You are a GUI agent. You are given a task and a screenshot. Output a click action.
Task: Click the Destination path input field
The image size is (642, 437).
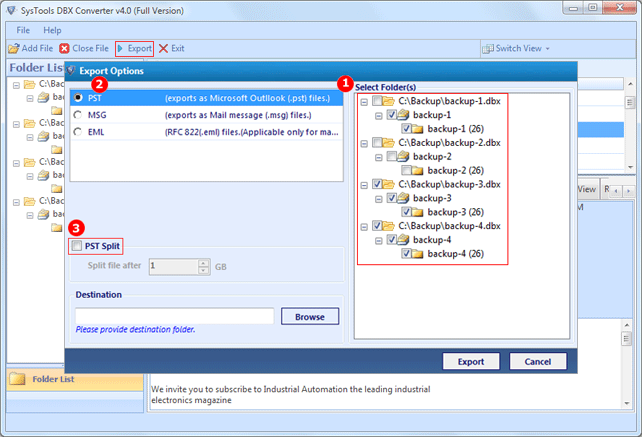click(174, 316)
